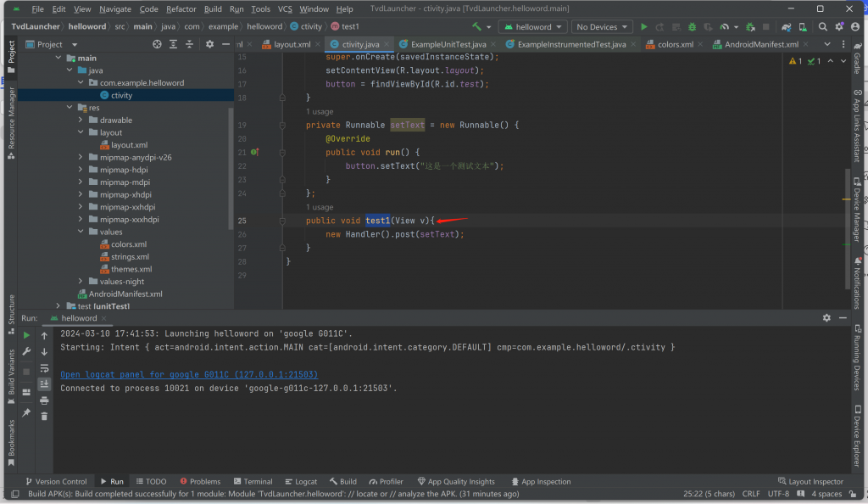Toggle scroll to end in Run console
This screenshot has width=868, height=504.
pos(45,384)
